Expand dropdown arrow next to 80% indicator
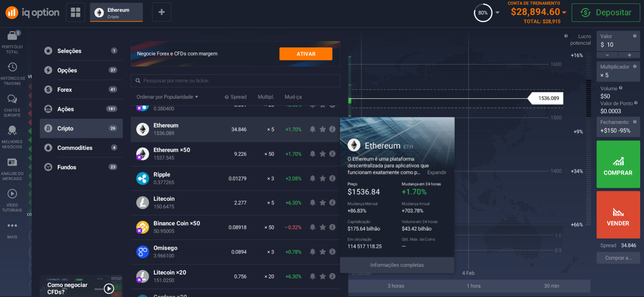The height and width of the screenshot is (297, 644). click(x=497, y=12)
